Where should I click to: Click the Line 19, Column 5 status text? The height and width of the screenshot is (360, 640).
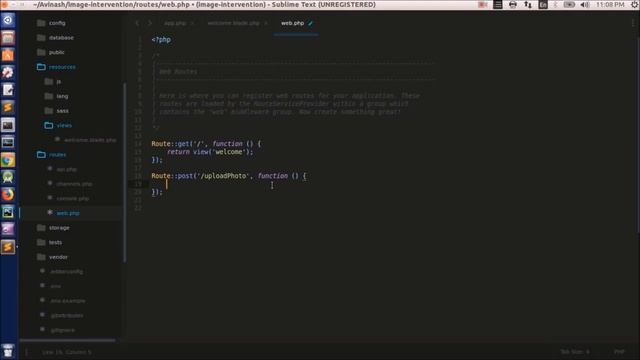(67, 352)
